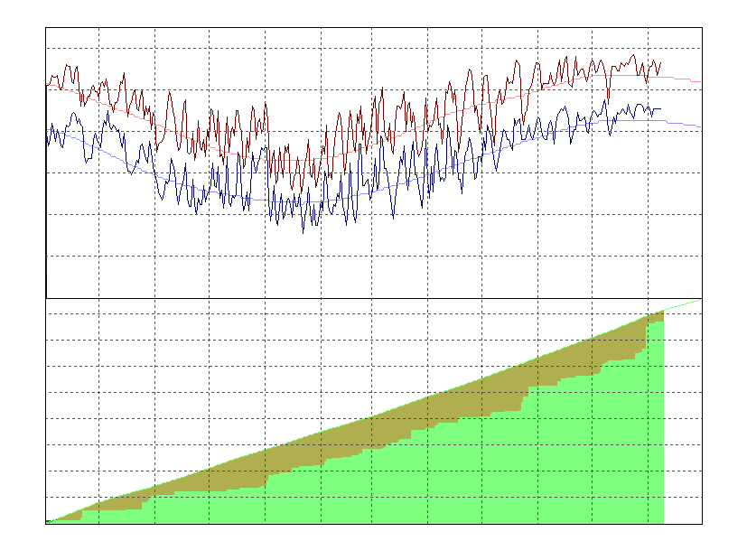Screen dimensions: 747x560
Task: Select the green filled area region
Action: (361, 497)
